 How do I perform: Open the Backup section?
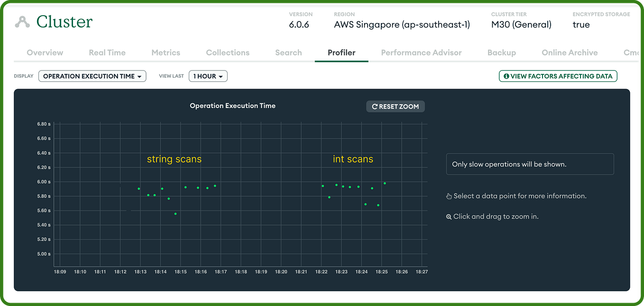[501, 53]
